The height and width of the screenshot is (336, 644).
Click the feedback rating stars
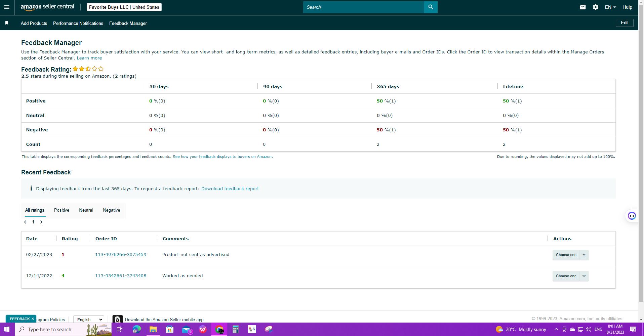point(88,69)
